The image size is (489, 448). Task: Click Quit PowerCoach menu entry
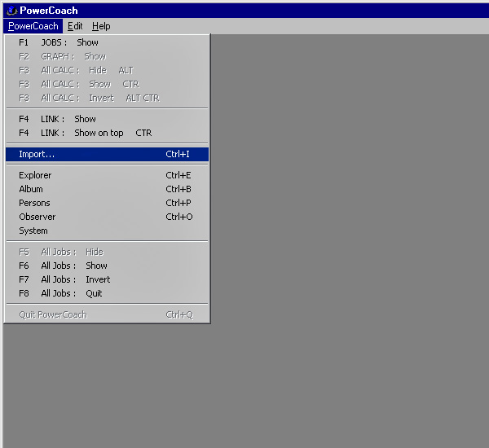click(107, 314)
